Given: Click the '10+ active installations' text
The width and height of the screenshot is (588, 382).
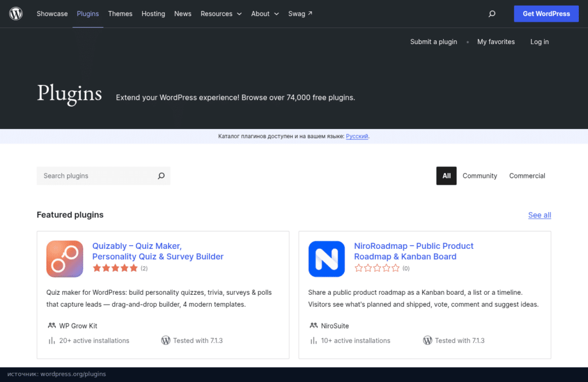Looking at the screenshot, I should [x=355, y=341].
